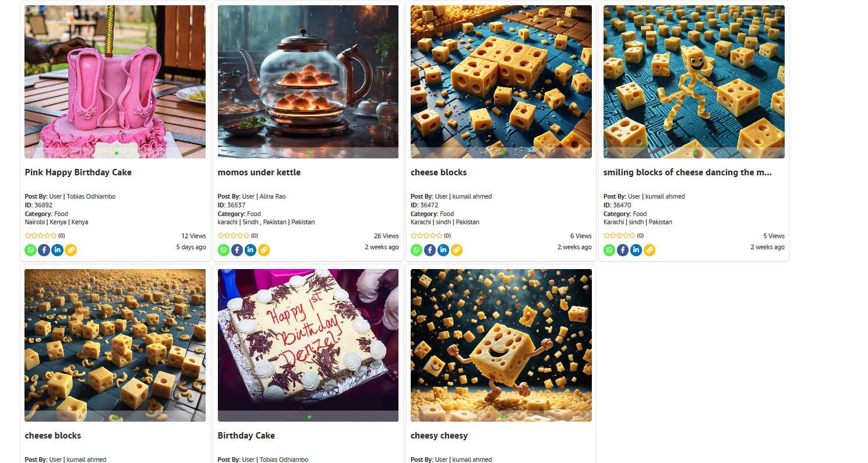Share smiling blocks of cheese via WhatsApp
This screenshot has height=463, width=868.
pos(609,250)
